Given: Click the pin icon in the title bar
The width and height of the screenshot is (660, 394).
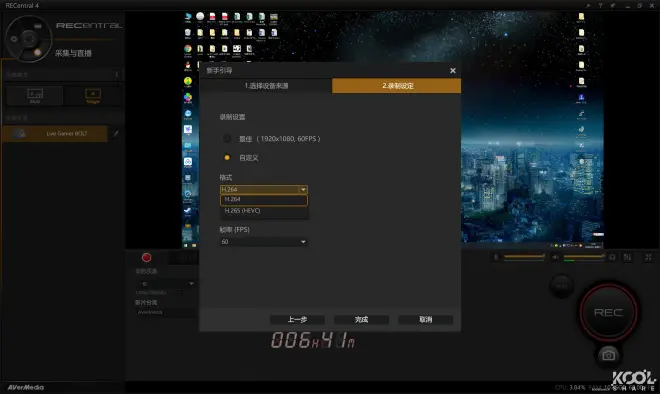Looking at the screenshot, I should [613, 5].
